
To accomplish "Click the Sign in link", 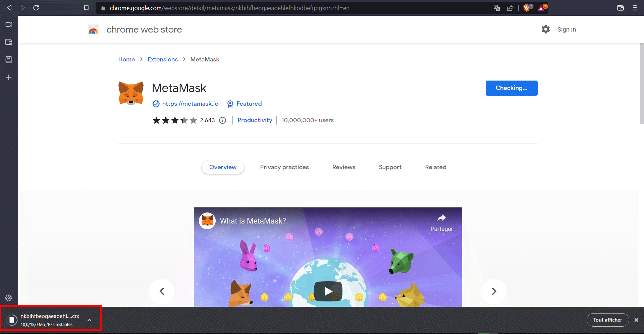I will 567,30.
